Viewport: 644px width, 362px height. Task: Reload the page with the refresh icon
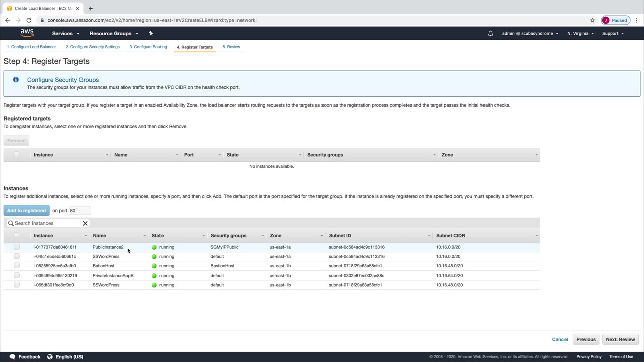(x=29, y=20)
